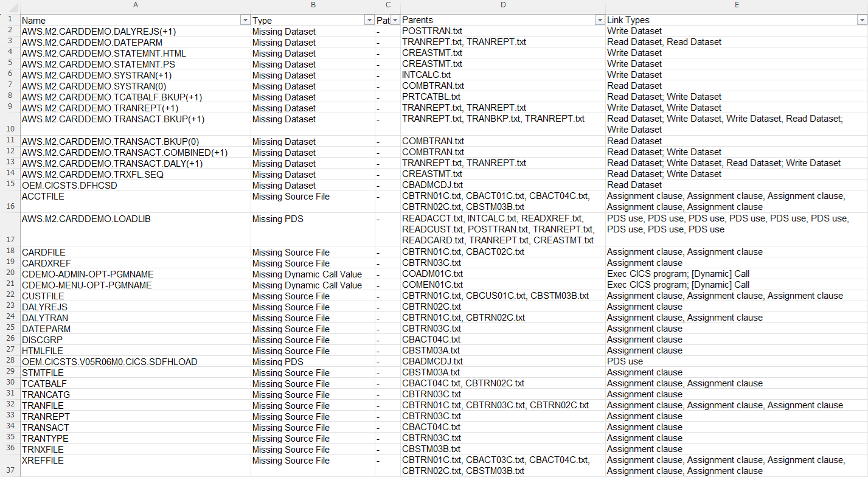The image size is (868, 477).
Task: Select cell OEM.CICSTS.DFHCSD
Action: [x=135, y=185]
